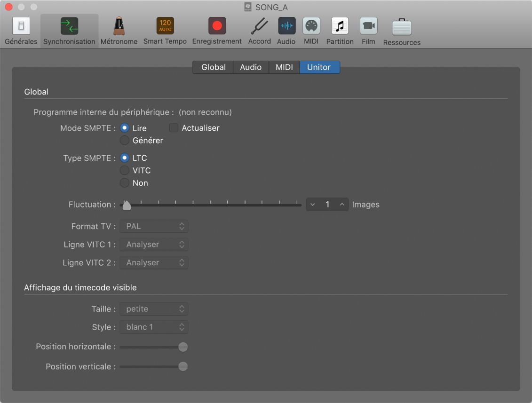Switch to the Global sync tab
The width and height of the screenshot is (532, 403).
(213, 67)
